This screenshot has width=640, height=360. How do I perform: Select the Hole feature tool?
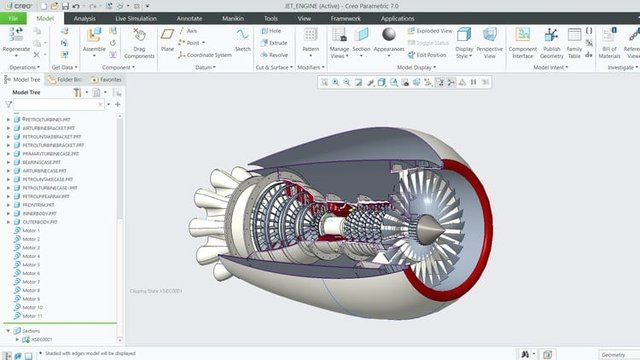(271, 31)
